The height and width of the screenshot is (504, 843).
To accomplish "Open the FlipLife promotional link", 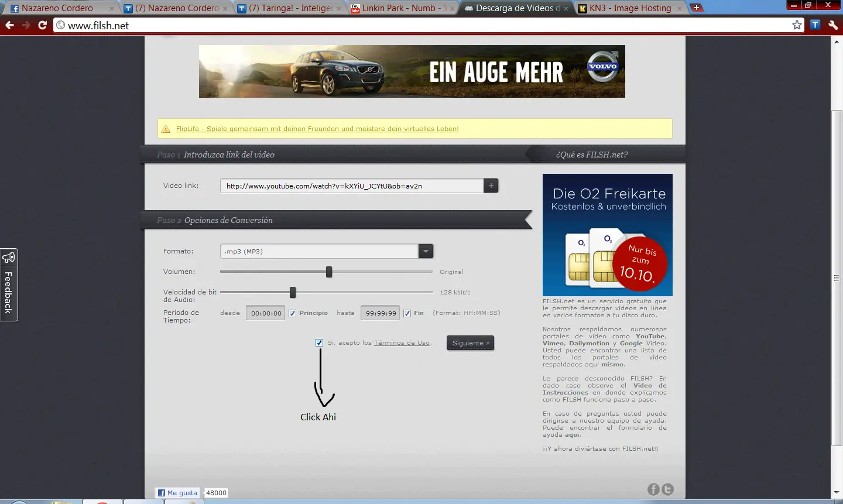I will tap(317, 129).
